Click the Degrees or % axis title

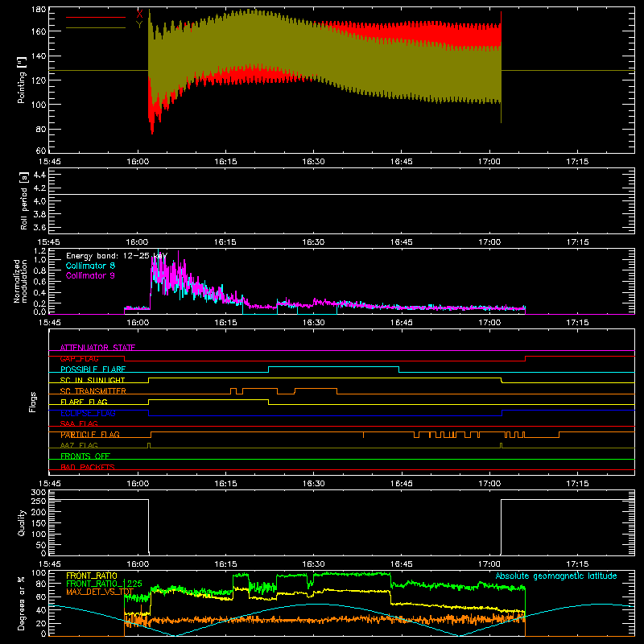22,603
